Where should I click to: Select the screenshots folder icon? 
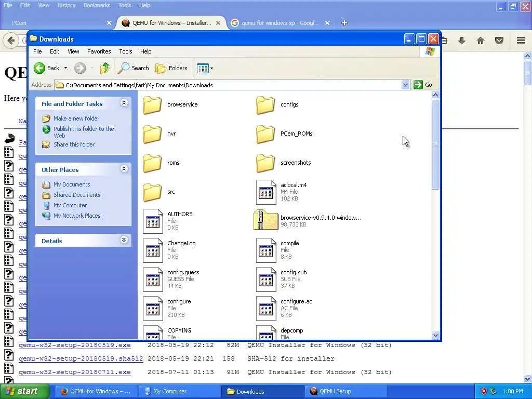[265, 163]
